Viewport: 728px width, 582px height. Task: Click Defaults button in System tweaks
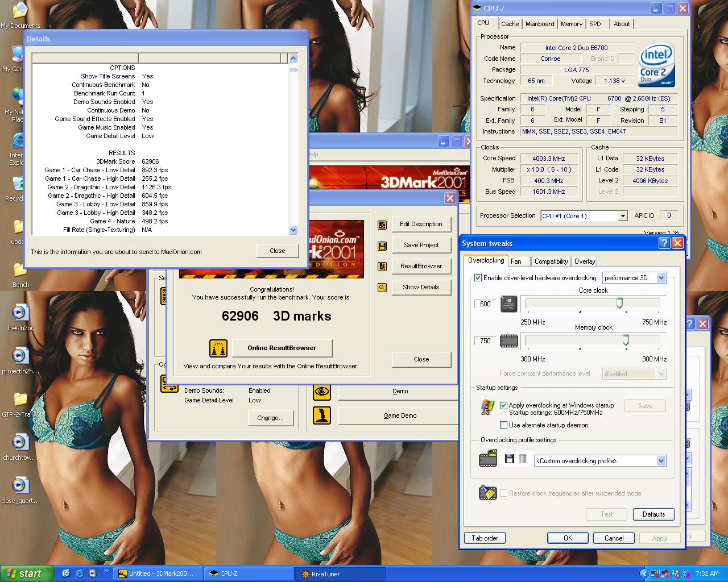(x=653, y=514)
